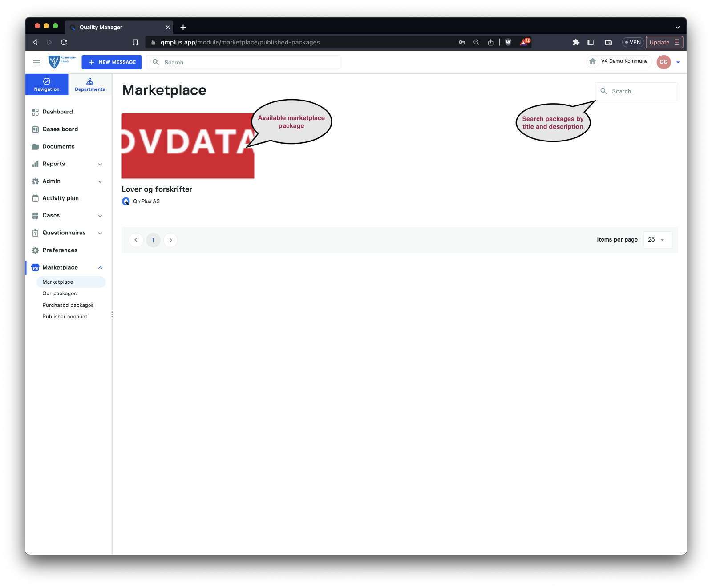Open the hamburger menu icon
Screen dimensions: 712x588
(37, 62)
